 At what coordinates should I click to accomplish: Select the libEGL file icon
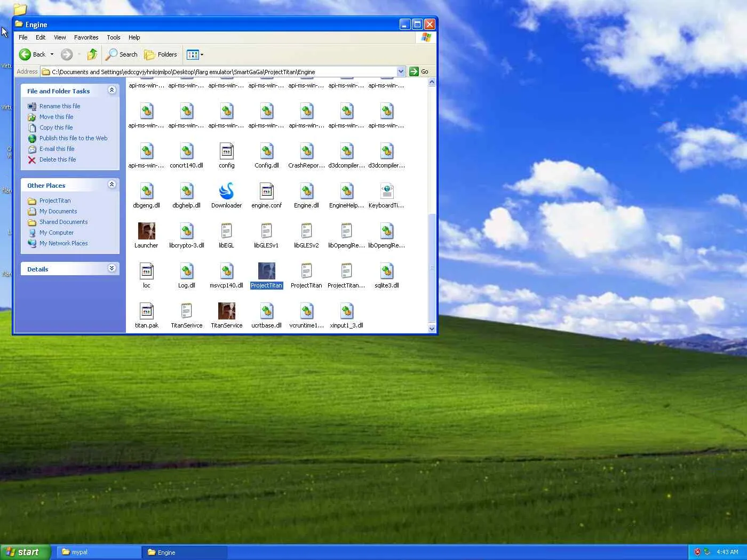pos(226,231)
